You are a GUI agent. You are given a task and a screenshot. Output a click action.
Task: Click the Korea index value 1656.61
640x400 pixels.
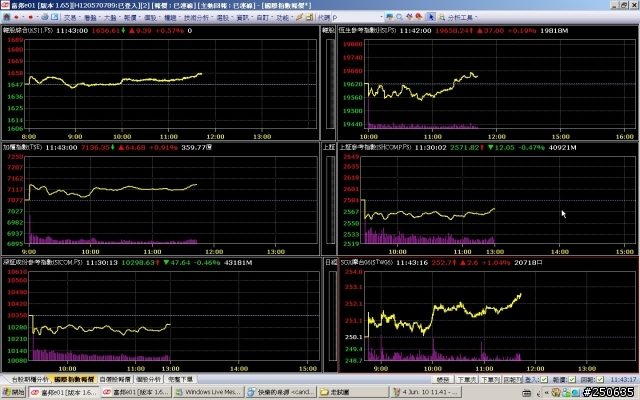pos(106,31)
